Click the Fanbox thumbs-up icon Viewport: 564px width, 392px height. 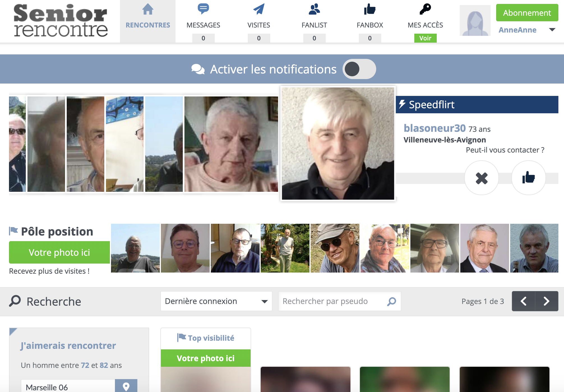370,9
